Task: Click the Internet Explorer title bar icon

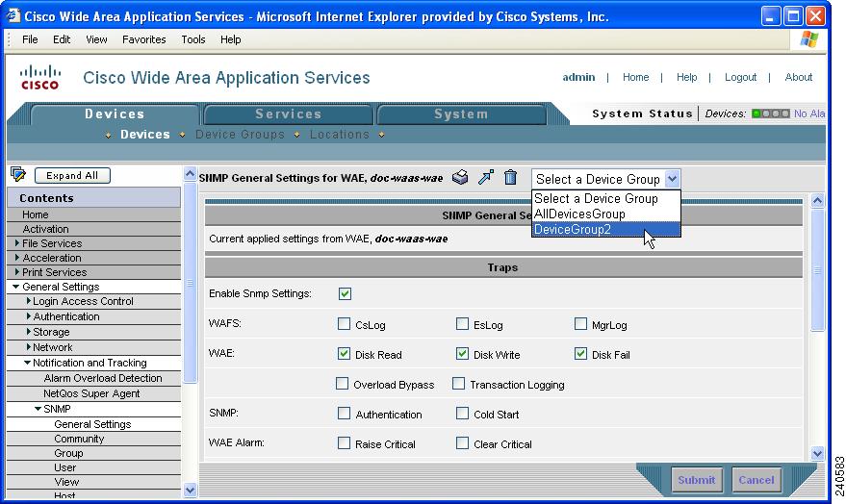Action: 13,16
